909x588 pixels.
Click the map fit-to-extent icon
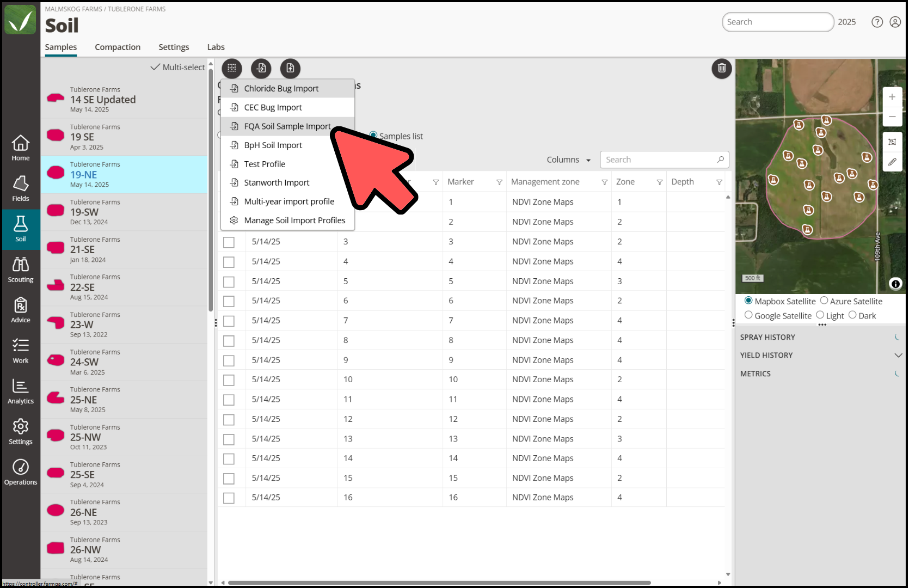892,142
